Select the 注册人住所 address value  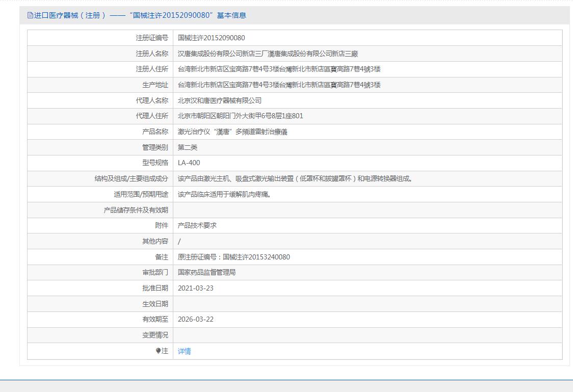279,69
